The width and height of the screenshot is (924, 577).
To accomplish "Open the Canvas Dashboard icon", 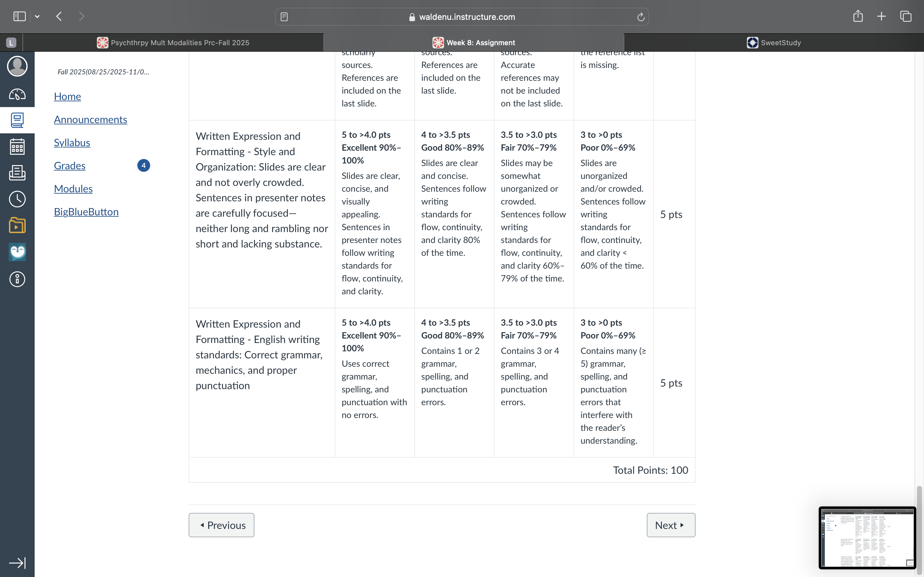I will pyautogui.click(x=17, y=94).
